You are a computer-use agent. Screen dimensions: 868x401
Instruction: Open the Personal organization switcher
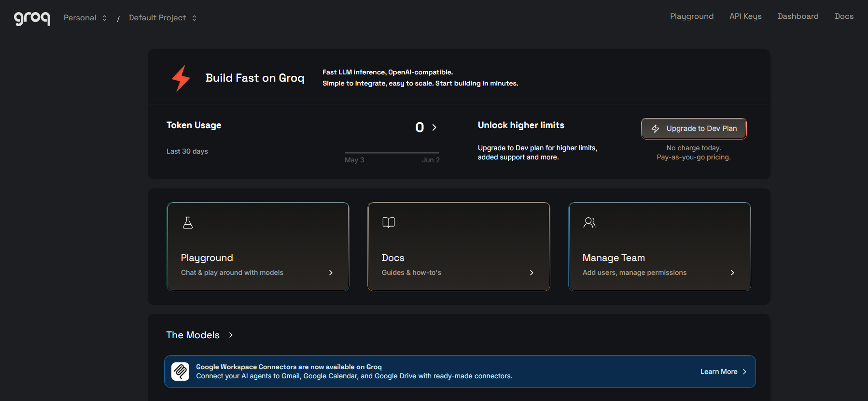point(85,18)
